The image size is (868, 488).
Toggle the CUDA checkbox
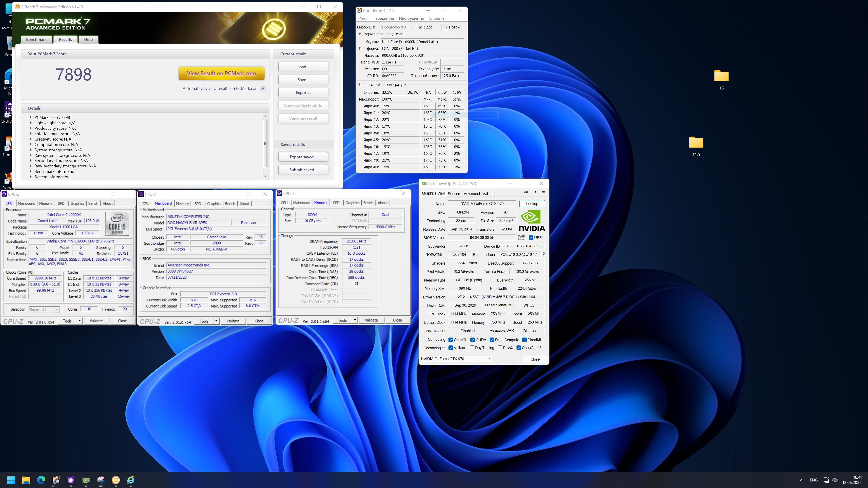[x=473, y=340]
